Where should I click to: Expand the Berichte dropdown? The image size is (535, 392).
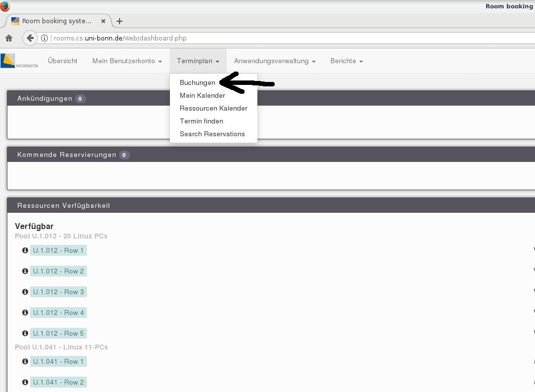pos(346,61)
